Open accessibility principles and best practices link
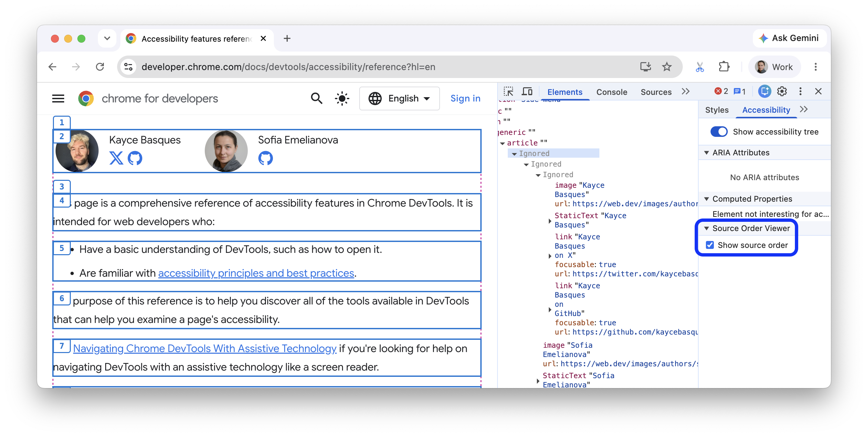Screen dimensions: 868x437 (x=256, y=273)
